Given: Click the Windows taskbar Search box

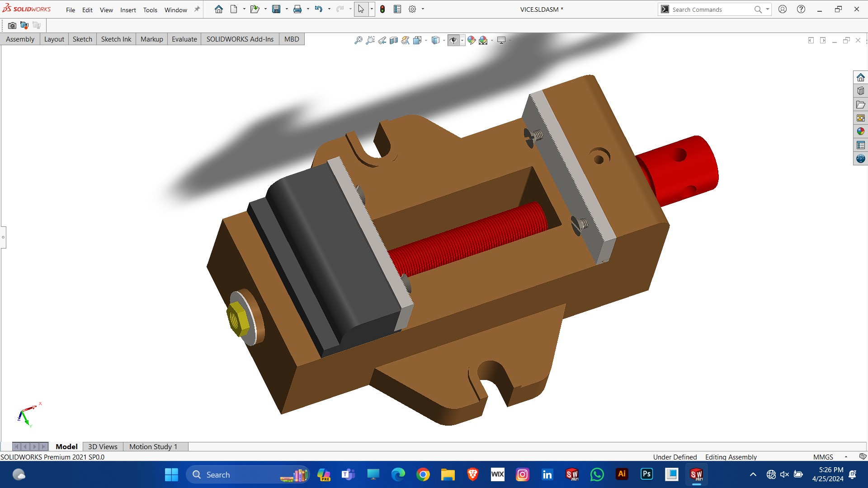Looking at the screenshot, I should click(x=248, y=474).
